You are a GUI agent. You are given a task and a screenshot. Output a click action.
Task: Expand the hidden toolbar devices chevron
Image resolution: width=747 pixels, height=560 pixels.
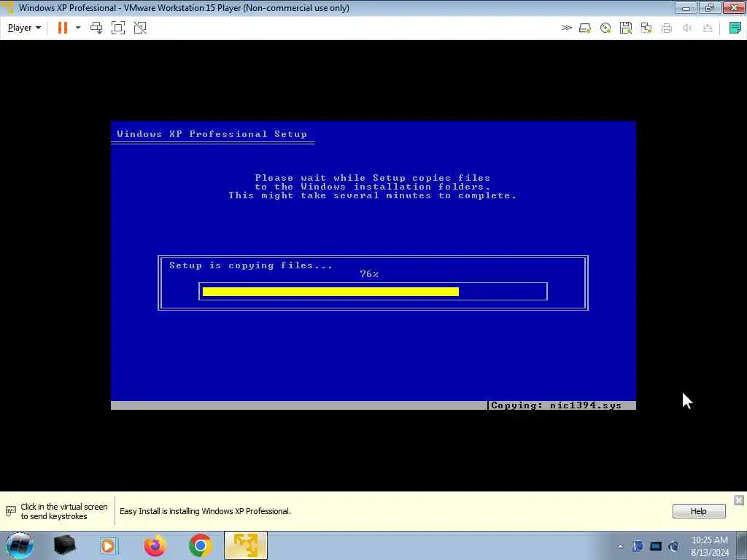(566, 28)
